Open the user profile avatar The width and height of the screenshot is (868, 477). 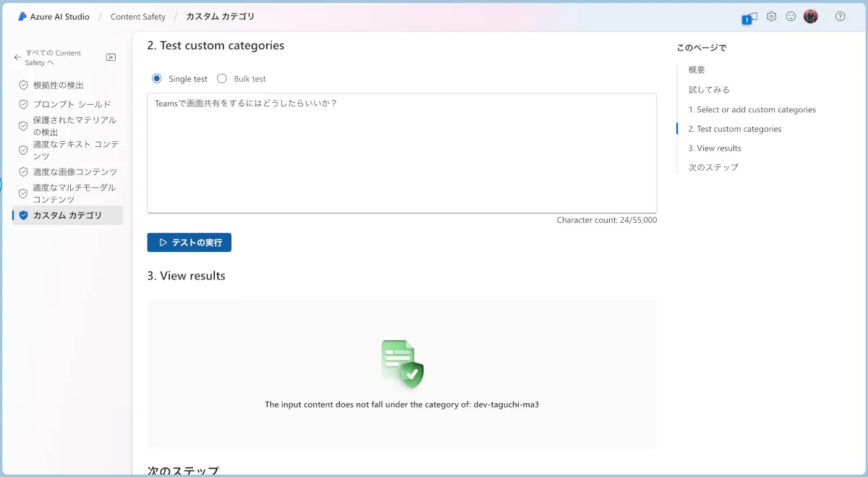(x=811, y=16)
